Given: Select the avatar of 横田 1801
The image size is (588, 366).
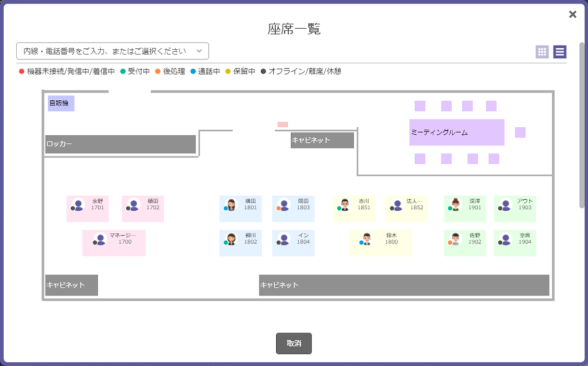Looking at the screenshot, I should pos(231,205).
